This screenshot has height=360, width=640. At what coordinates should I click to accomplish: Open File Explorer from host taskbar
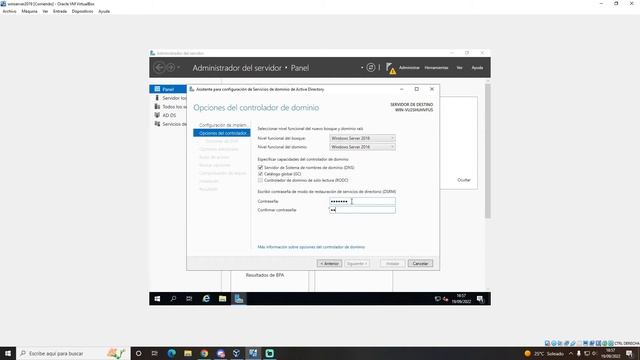(188, 353)
